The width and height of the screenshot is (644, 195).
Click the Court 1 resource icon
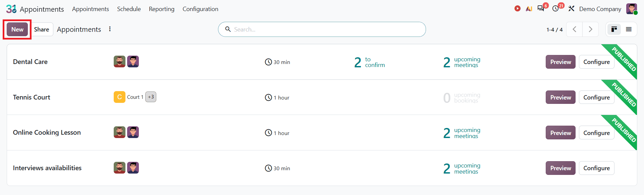coord(119,97)
